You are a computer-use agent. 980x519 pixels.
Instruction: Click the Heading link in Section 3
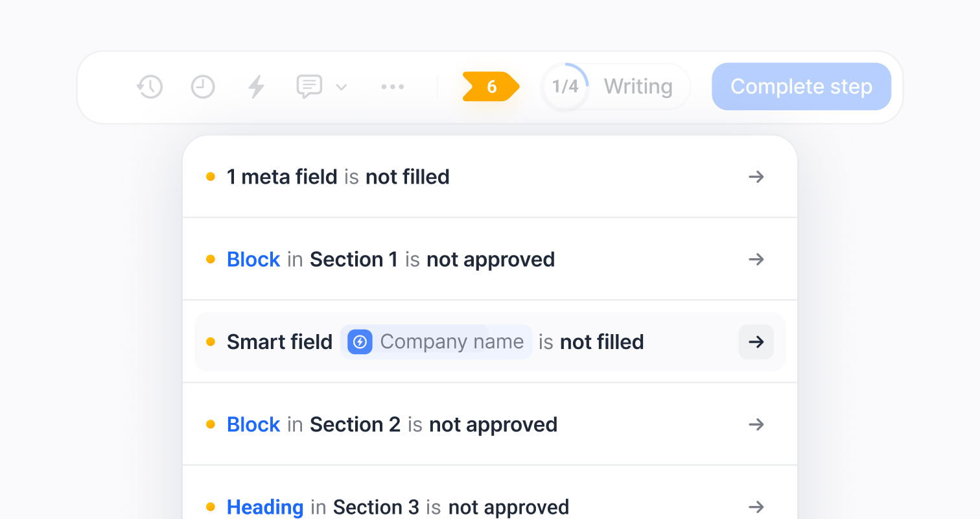(x=265, y=507)
